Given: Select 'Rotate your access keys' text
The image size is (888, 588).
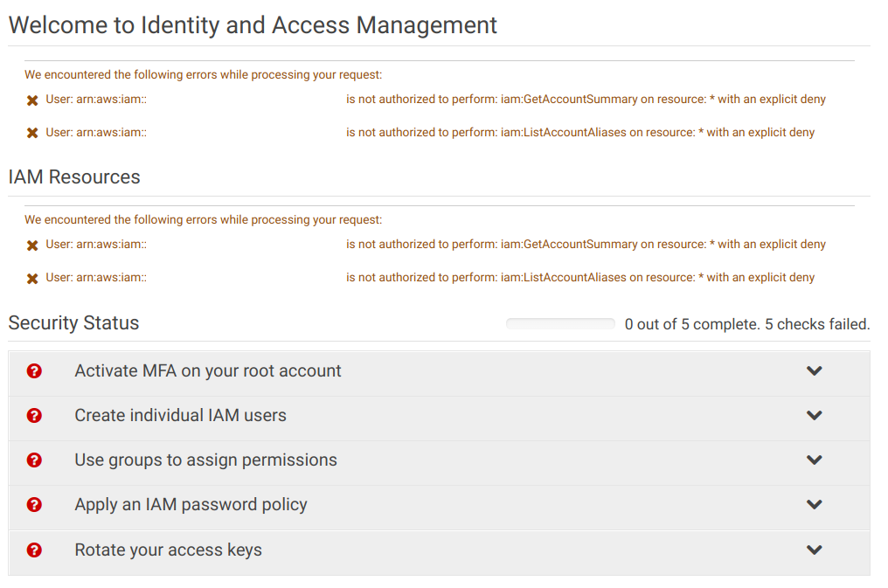Looking at the screenshot, I should [x=168, y=550].
